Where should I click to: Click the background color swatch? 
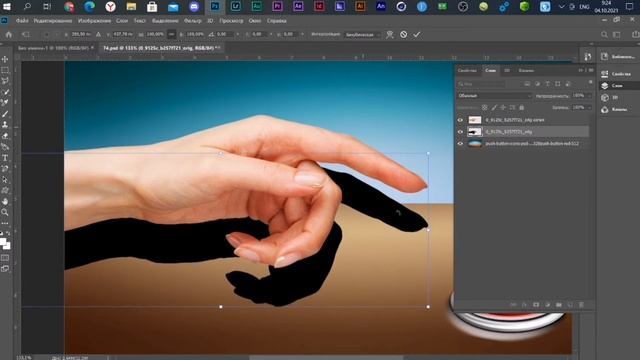pyautogui.click(x=7, y=246)
